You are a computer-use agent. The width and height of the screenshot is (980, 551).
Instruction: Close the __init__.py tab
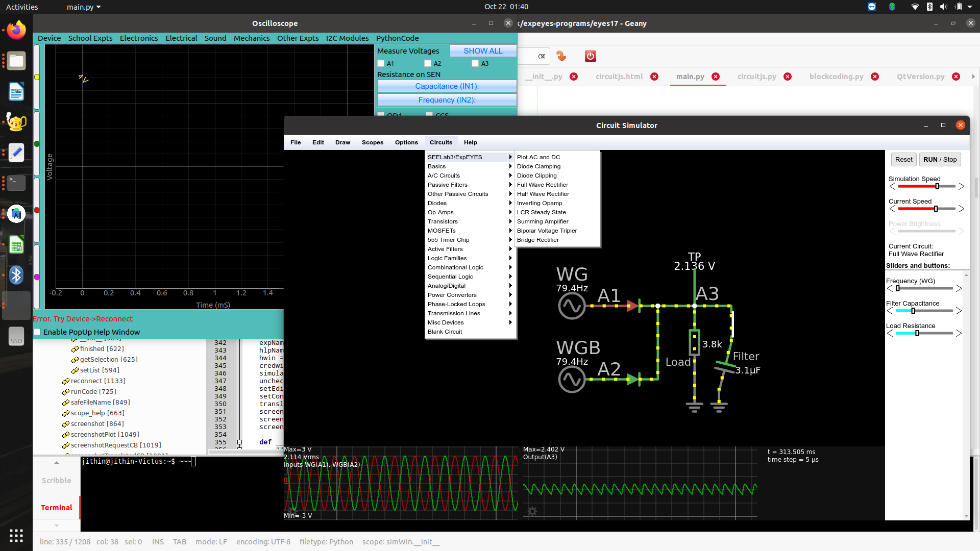point(574,77)
